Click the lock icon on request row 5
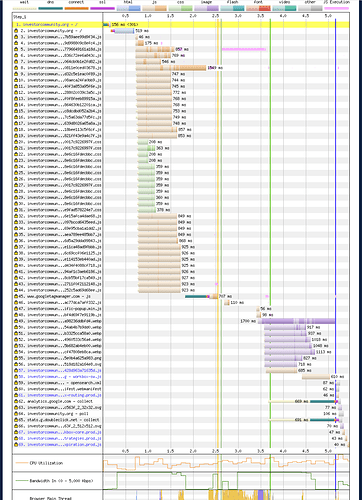Screen dimensions: 362x500 coord(16,49)
